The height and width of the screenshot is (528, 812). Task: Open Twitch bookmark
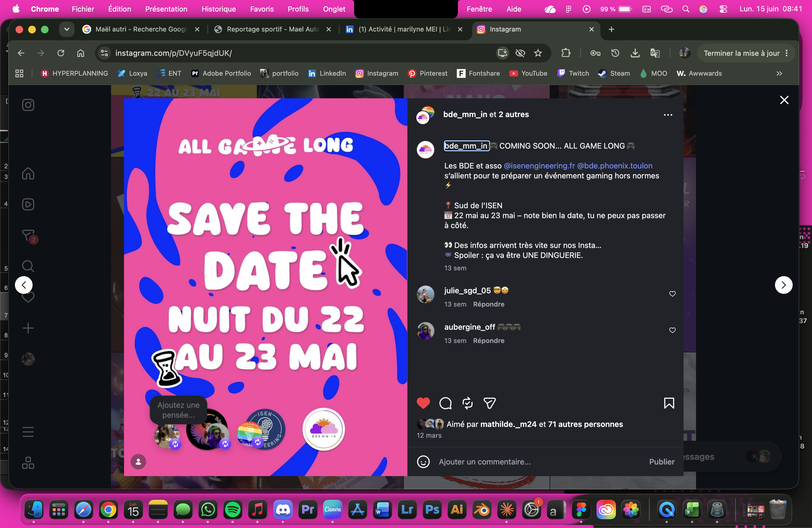(573, 73)
